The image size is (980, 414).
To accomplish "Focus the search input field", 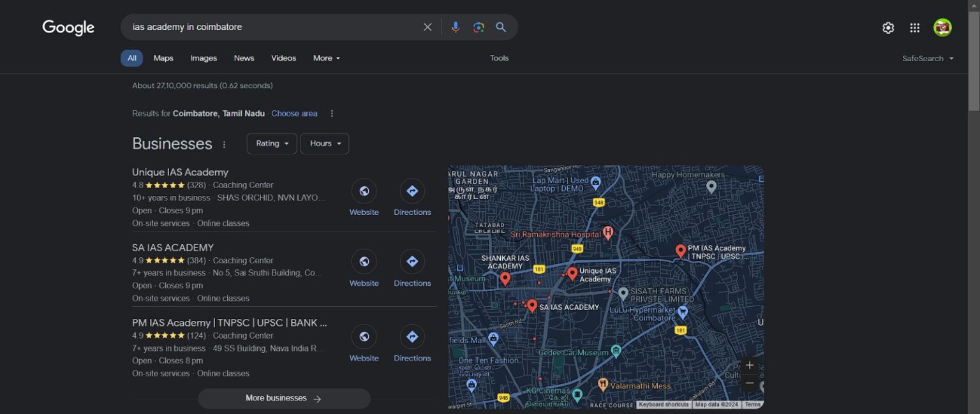I will tap(273, 27).
